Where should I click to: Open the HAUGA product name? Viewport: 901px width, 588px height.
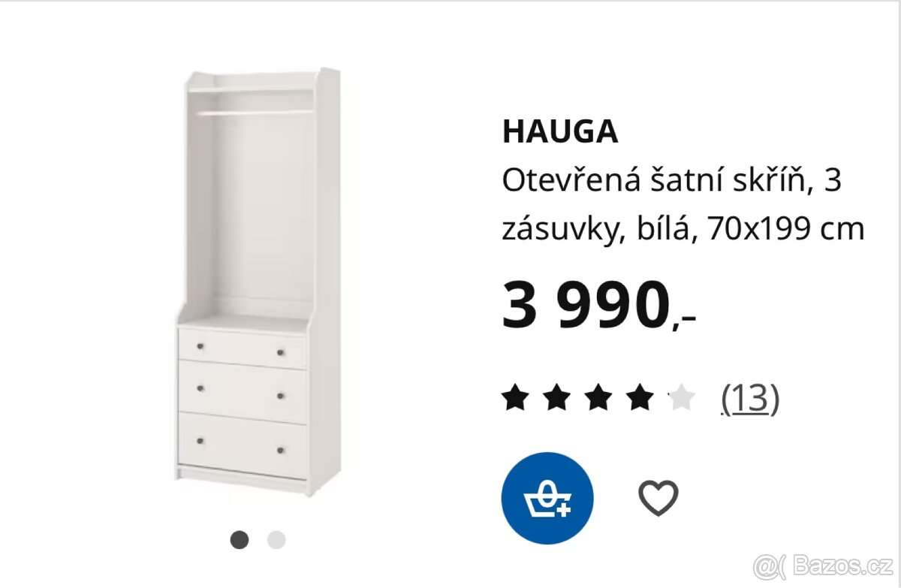click(x=560, y=132)
